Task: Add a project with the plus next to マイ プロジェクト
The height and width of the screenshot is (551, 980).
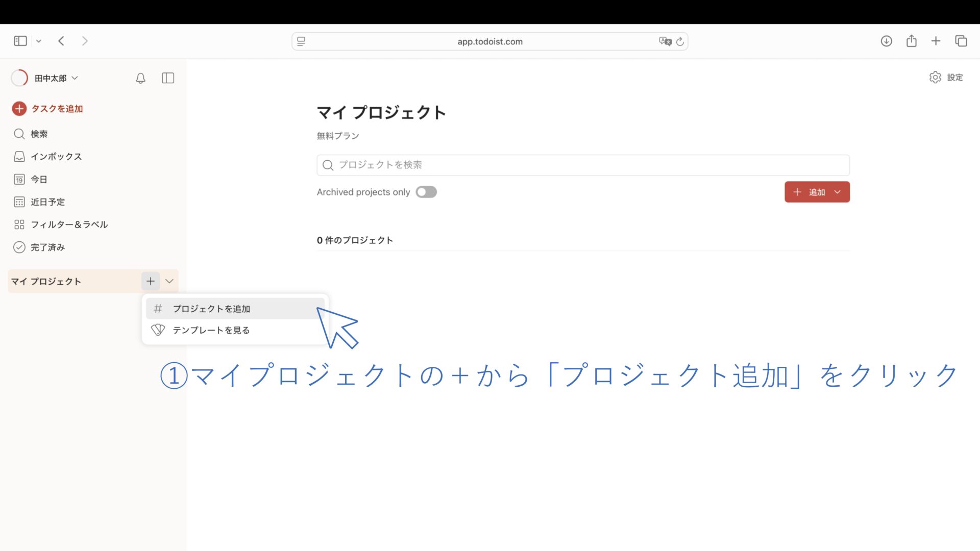Action: tap(151, 281)
